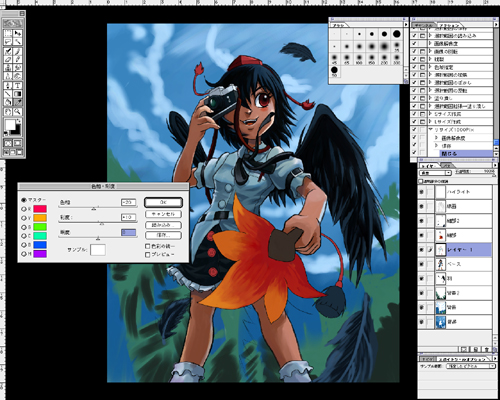Select the Magic Wand tool
Screen dimensions: 500x400
coord(18,42)
